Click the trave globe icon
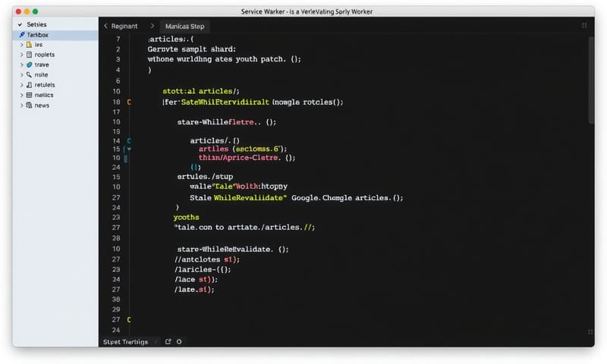 [x=29, y=64]
